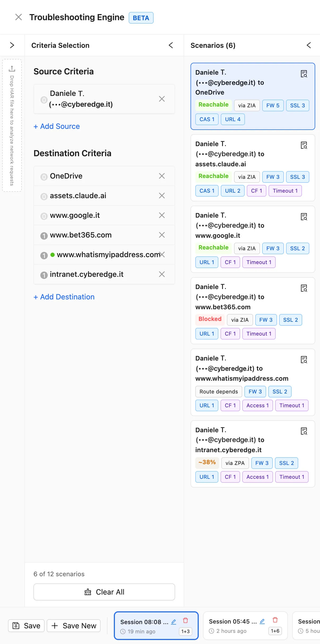Expand the collapsed left sidebar chevron
This screenshot has width=320, height=644.
pyautogui.click(x=12, y=45)
